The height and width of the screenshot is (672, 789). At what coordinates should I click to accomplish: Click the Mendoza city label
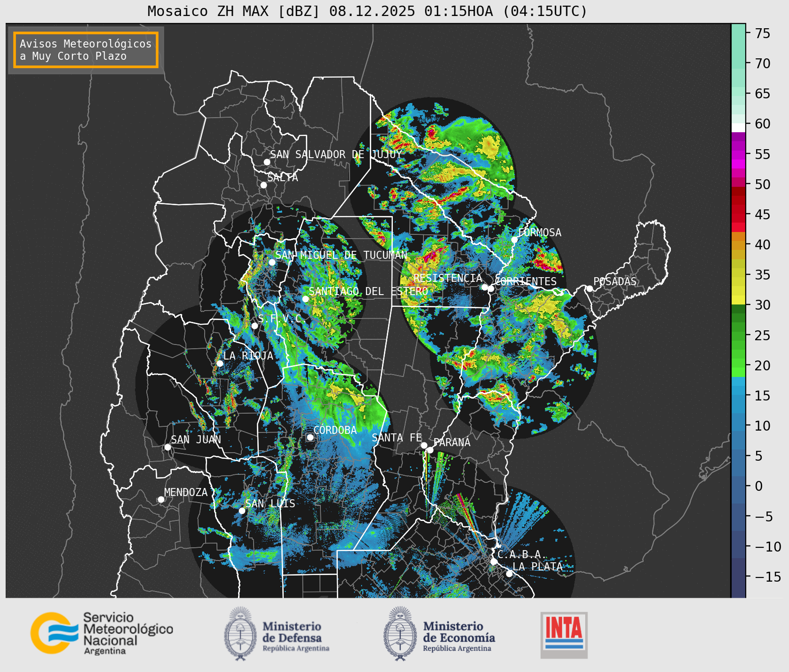tap(186, 492)
